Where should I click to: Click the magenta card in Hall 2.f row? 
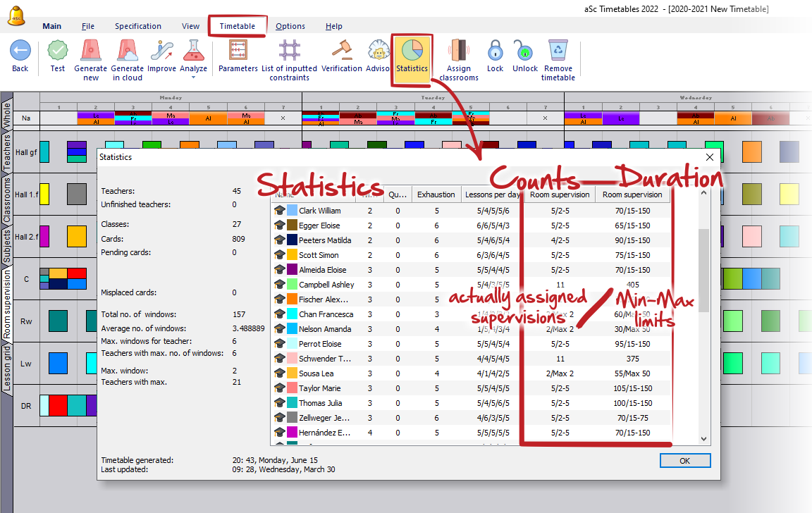pyautogui.click(x=44, y=237)
